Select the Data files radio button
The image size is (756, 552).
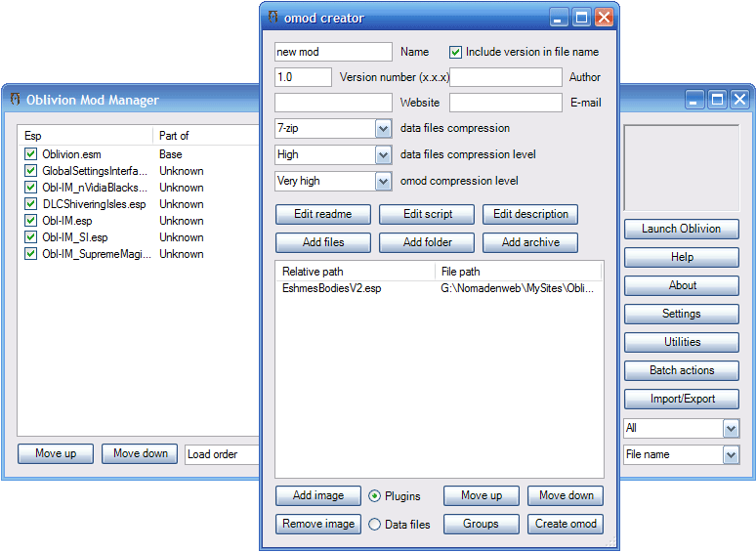tap(375, 524)
